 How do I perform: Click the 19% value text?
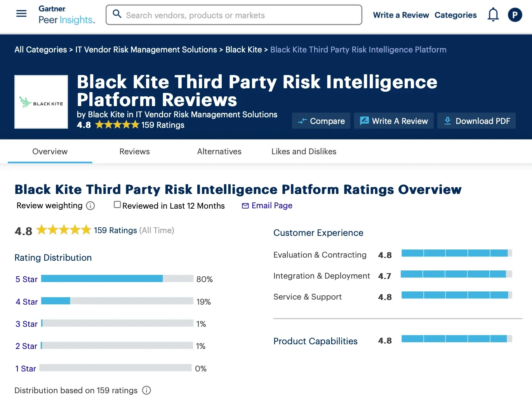(203, 302)
